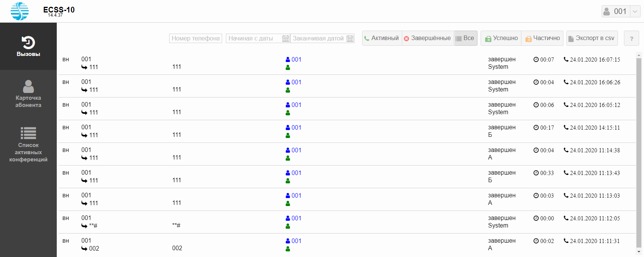Click the ECSS-10 logo
This screenshot has width=644, height=257.
20,11
